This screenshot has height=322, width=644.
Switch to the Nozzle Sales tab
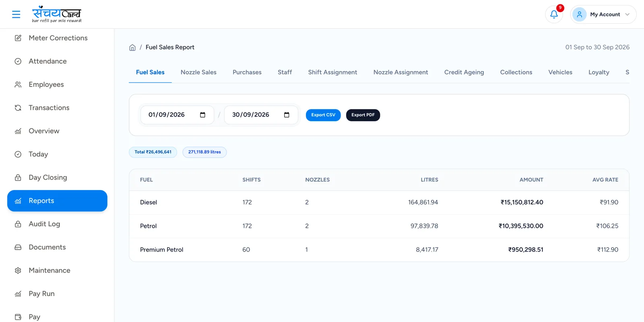click(x=198, y=72)
